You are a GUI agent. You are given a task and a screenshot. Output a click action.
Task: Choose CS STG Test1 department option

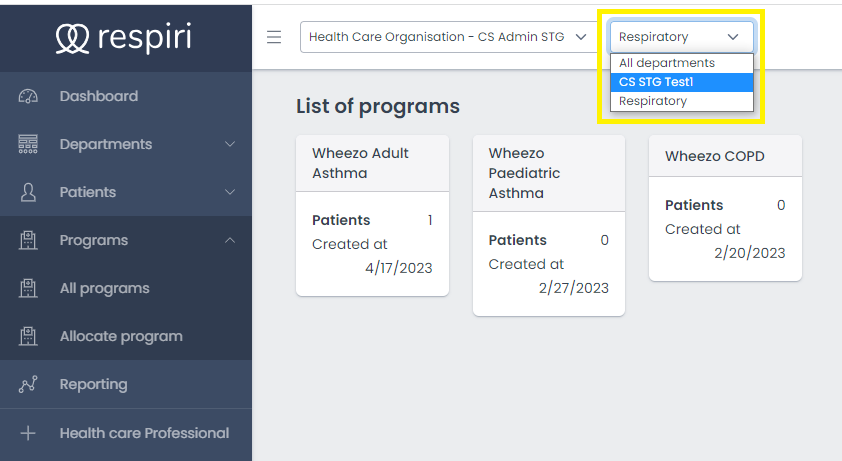(x=656, y=82)
